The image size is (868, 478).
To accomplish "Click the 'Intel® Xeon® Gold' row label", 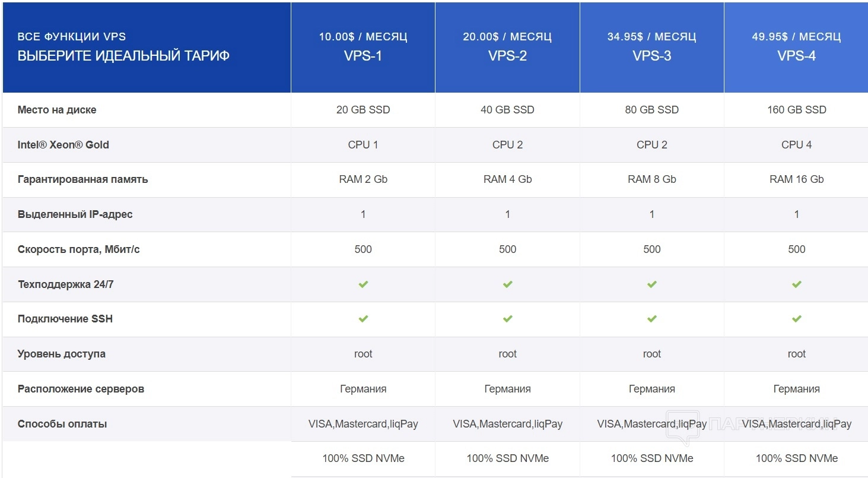I will pos(63,144).
